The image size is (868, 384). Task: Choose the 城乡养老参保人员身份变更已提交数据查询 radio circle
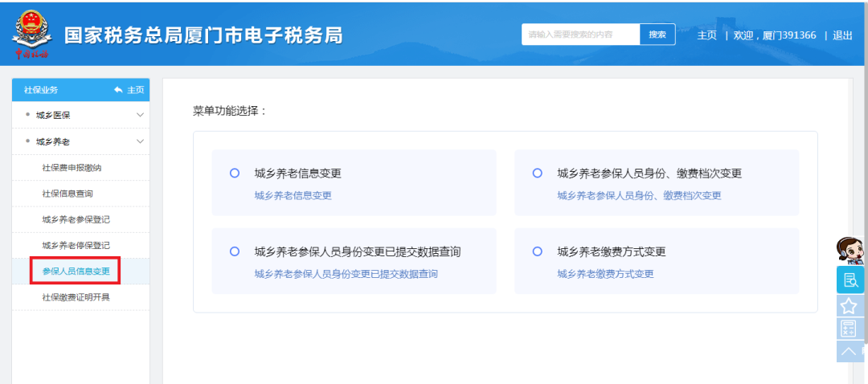235,251
